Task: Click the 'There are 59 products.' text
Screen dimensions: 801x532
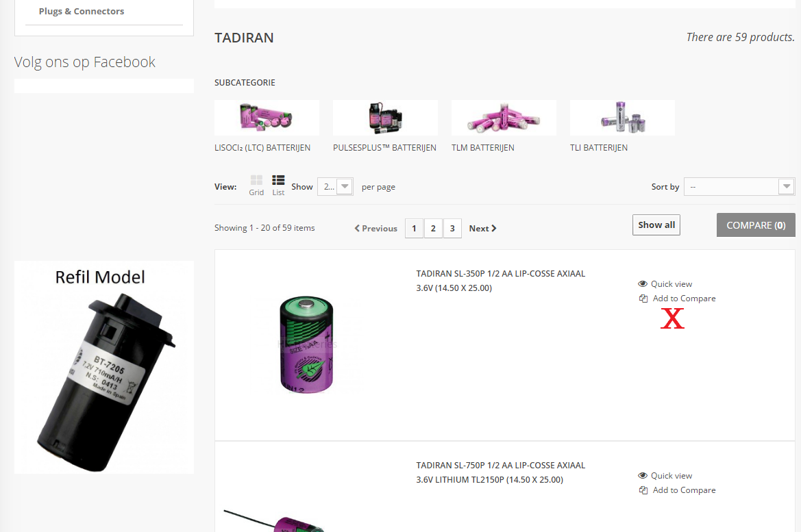Action: (x=740, y=37)
